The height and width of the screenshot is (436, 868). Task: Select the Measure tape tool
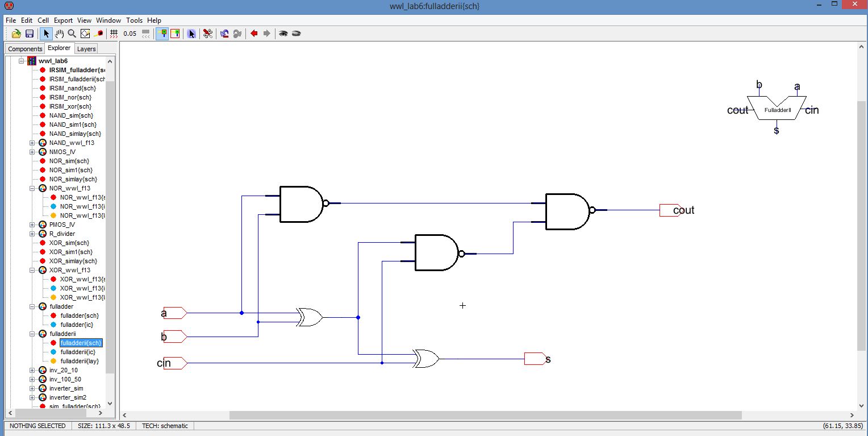(x=98, y=34)
